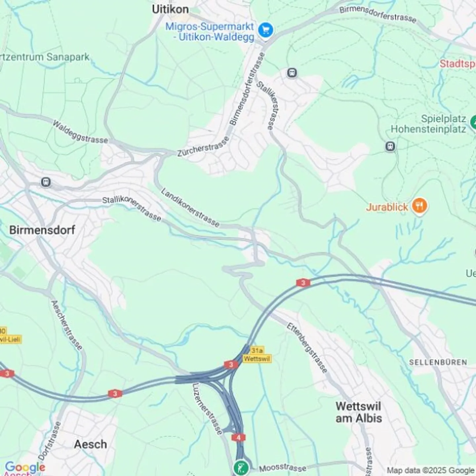
Task: Select the Wettswil am Albis town label
Action: 359,412
